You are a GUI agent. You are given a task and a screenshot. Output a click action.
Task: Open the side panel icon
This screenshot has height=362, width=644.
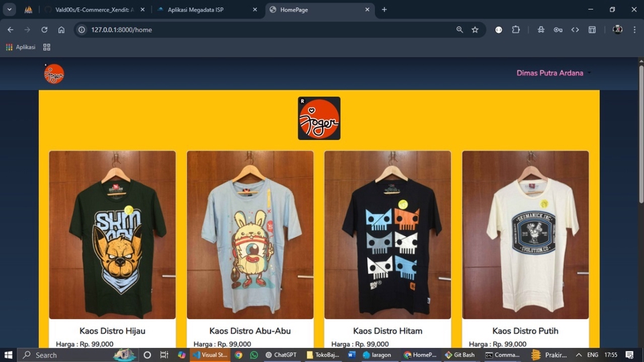pos(592,29)
